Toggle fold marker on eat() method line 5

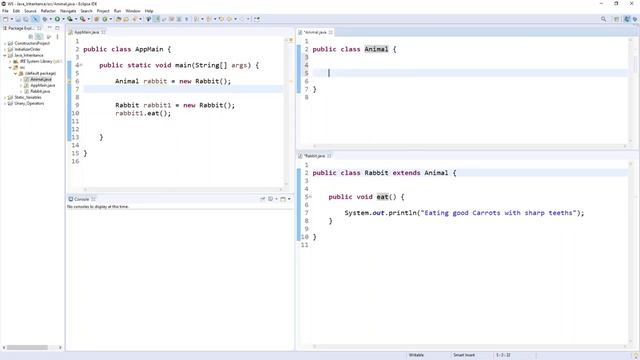311,197
